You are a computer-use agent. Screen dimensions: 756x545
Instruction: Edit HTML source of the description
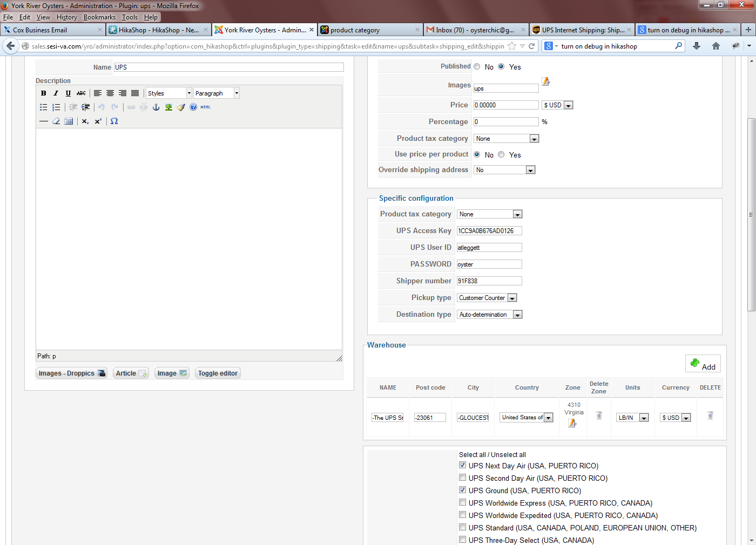point(206,107)
